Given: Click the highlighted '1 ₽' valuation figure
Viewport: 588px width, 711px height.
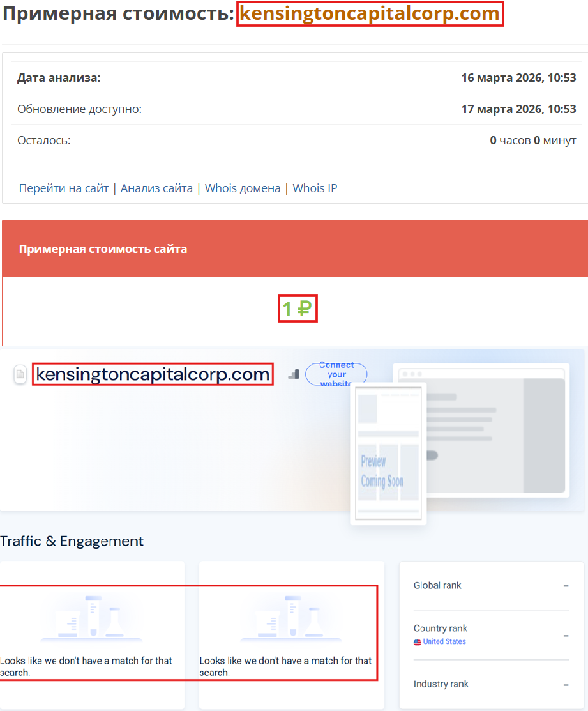Looking at the screenshot, I should point(298,308).
